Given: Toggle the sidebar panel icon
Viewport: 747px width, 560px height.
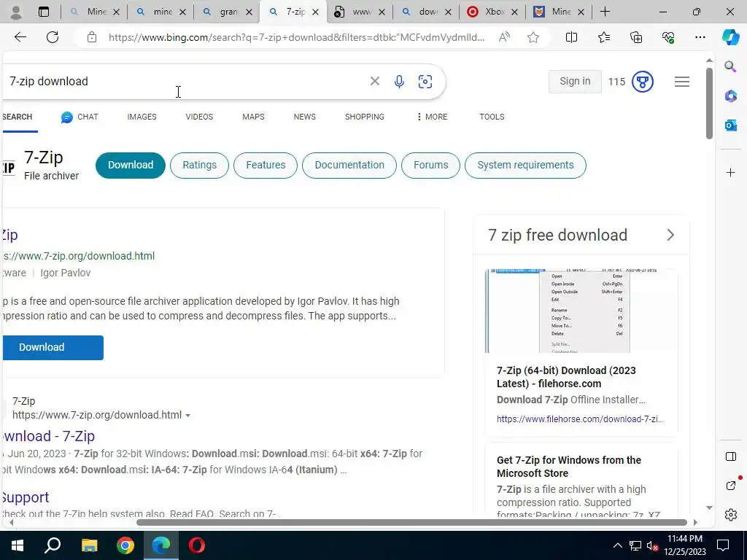Looking at the screenshot, I should click(x=730, y=456).
